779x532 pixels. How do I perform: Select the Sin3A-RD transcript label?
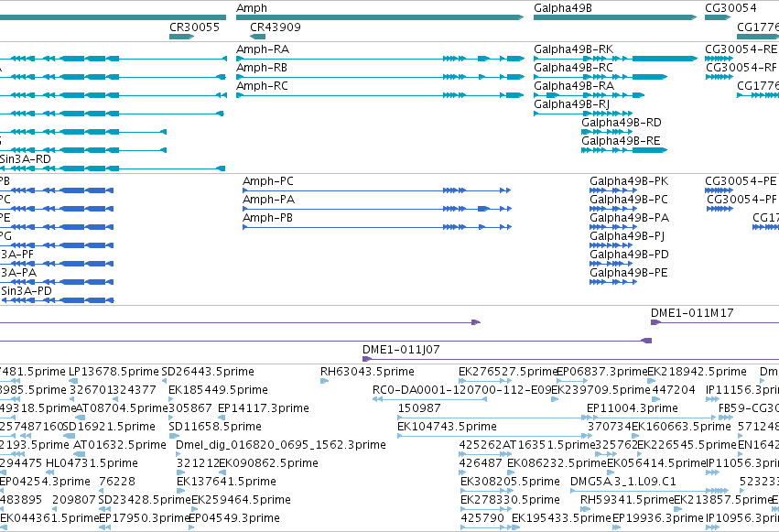pyautogui.click(x=26, y=159)
